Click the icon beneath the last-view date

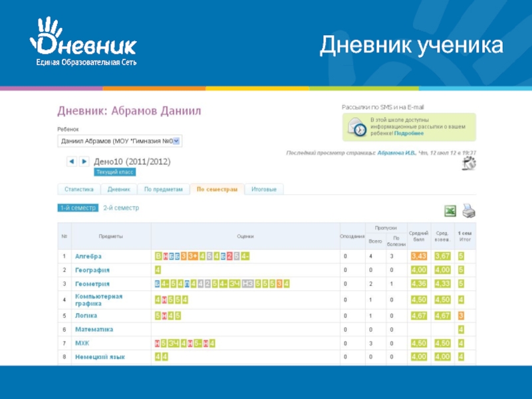click(x=469, y=163)
